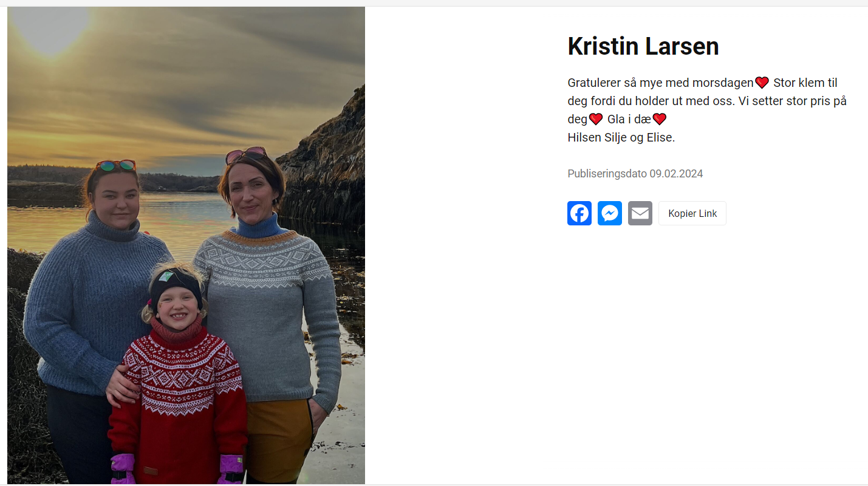868x486 pixels.
Task: Share the greeting on Facebook
Action: tap(579, 213)
